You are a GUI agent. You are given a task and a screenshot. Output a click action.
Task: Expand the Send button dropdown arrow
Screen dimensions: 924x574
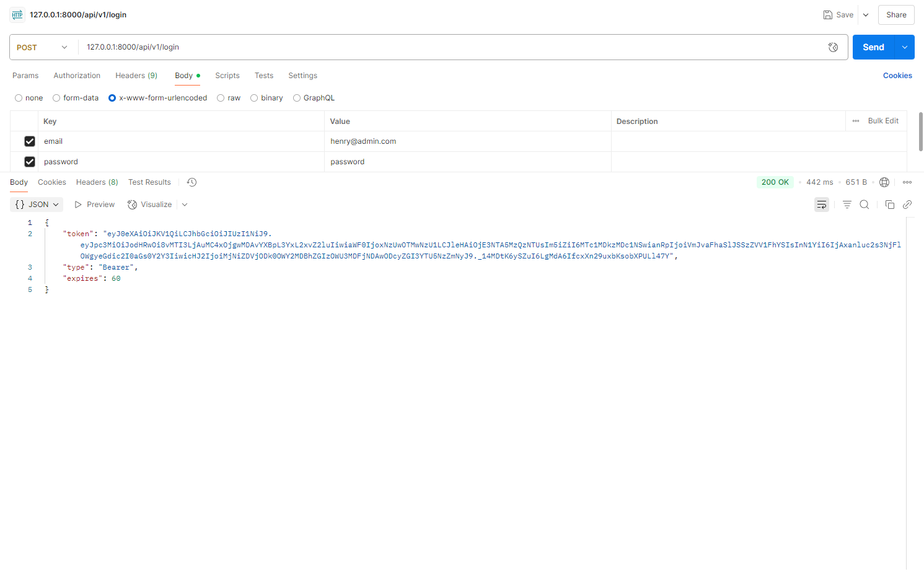pos(905,47)
